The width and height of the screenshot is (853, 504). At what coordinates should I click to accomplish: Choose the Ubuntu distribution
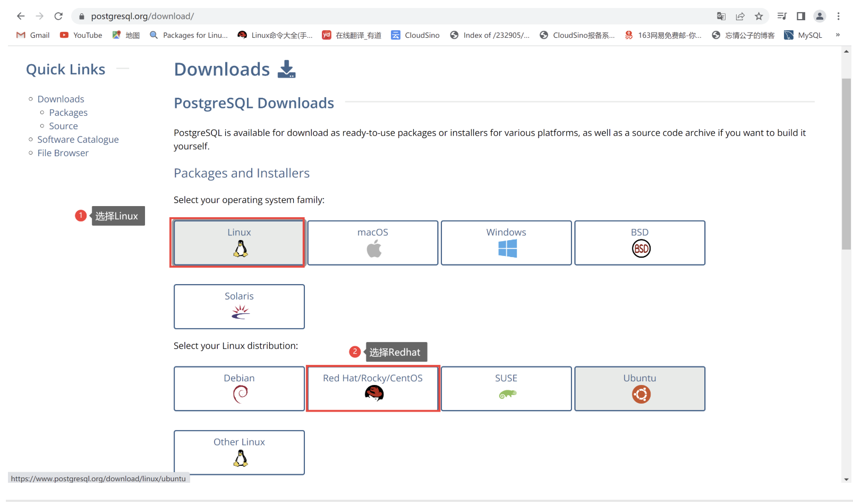[640, 389]
